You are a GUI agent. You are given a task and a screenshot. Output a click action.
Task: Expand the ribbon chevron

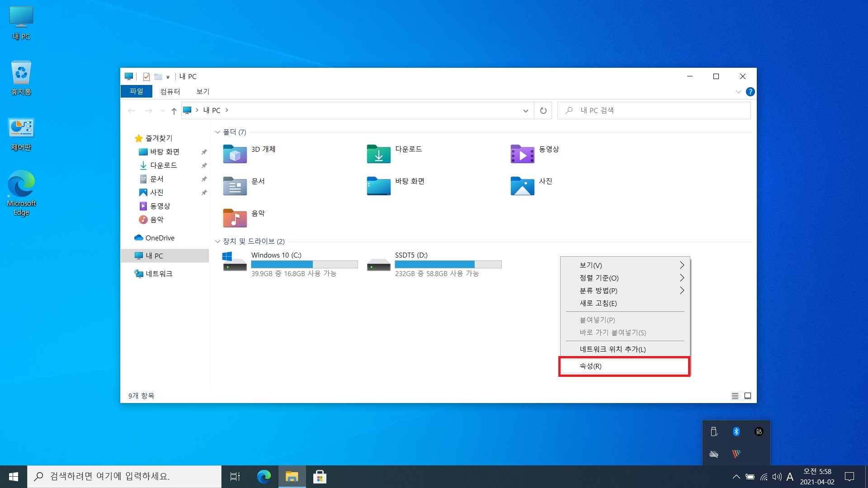point(738,92)
